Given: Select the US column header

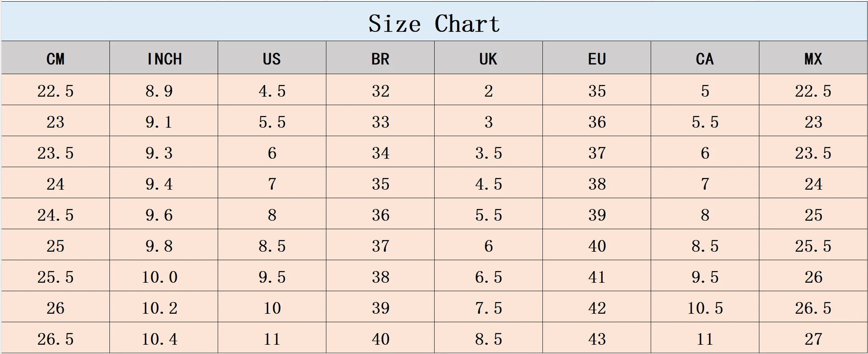Looking at the screenshot, I should tap(272, 59).
